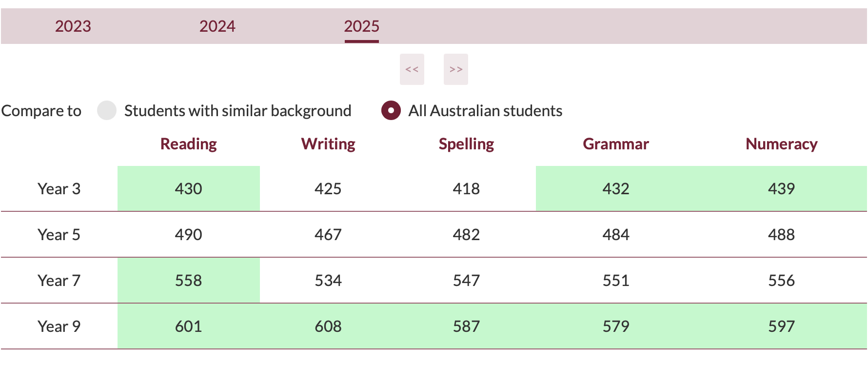The image size is (868, 368).
Task: Select the Numeracy column heading
Action: point(781,144)
